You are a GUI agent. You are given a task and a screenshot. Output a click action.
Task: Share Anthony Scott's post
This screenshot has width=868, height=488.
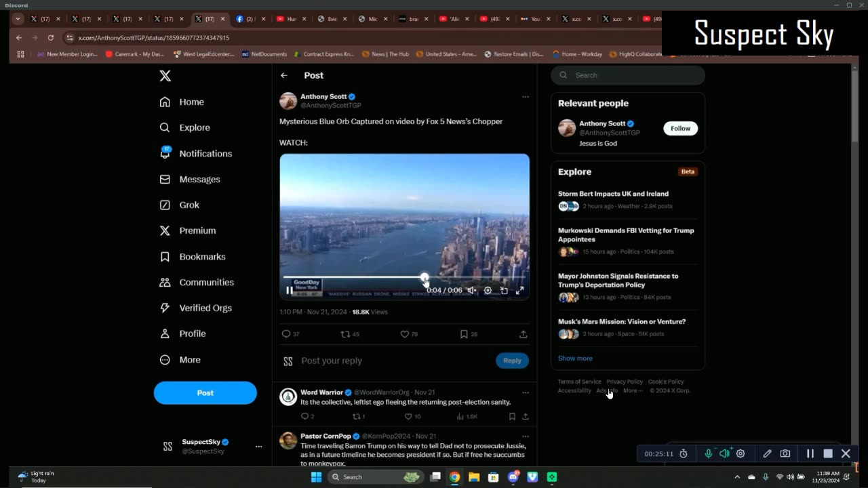point(523,334)
